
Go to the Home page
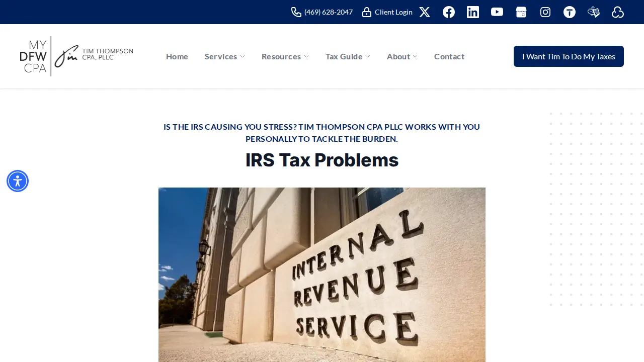point(177,56)
